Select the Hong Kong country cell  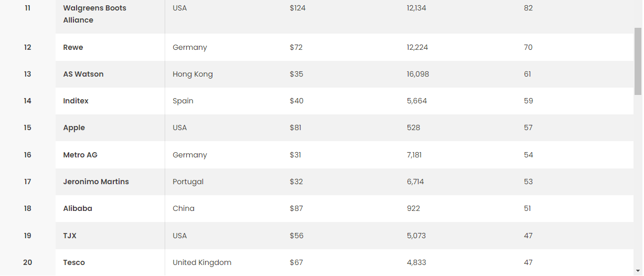point(192,74)
